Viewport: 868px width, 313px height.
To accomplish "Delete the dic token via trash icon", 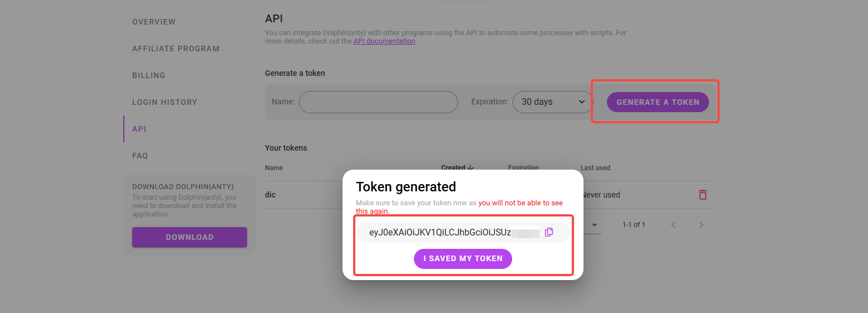I will (703, 195).
